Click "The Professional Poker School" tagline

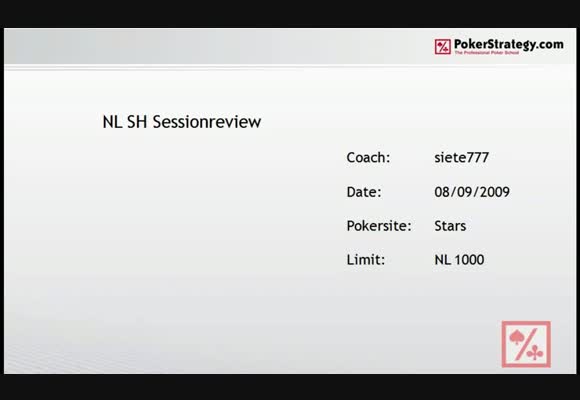pyautogui.click(x=486, y=53)
